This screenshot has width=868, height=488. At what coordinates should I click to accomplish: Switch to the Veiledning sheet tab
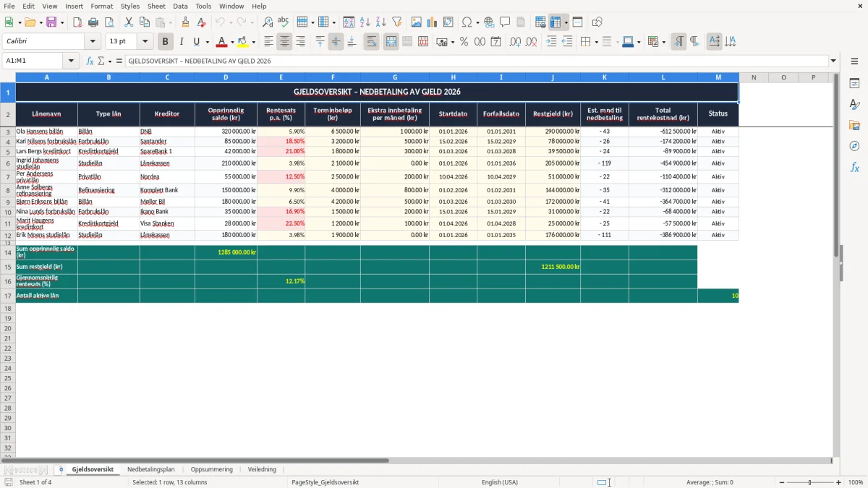tap(262, 469)
